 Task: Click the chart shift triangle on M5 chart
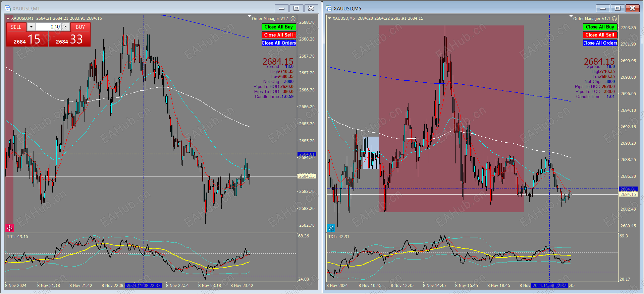[571, 16]
